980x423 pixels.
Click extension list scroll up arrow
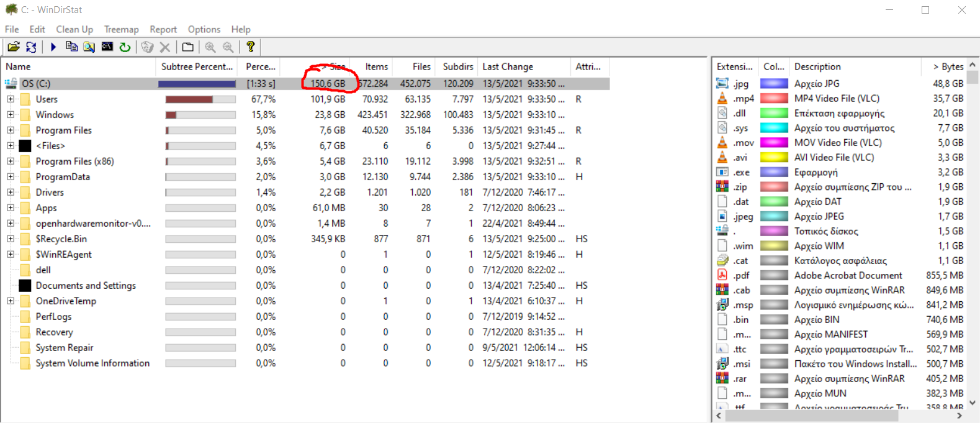(973, 65)
